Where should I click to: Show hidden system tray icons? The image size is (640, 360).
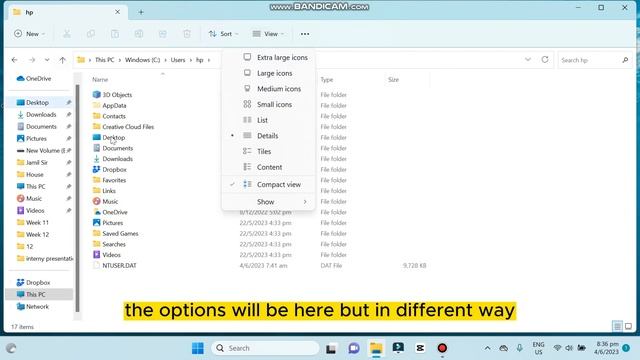487,348
